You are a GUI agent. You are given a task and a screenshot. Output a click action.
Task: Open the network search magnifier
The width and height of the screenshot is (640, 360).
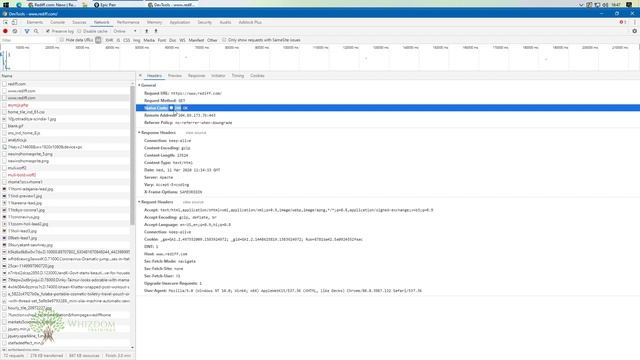36,31
